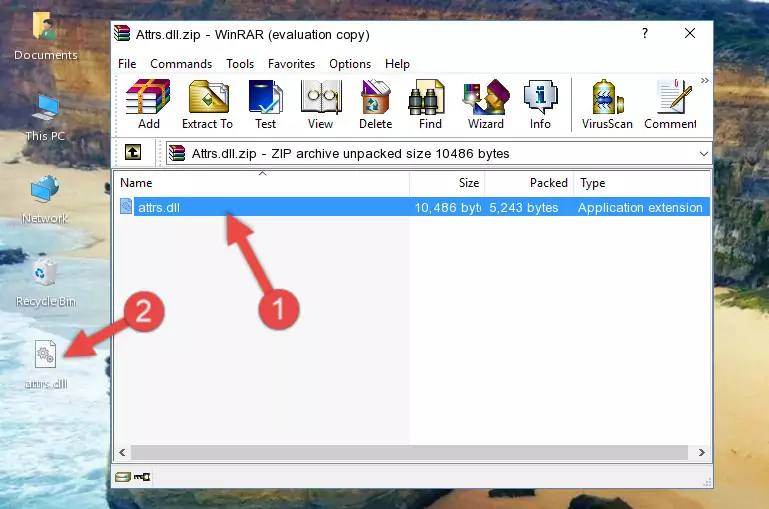The width and height of the screenshot is (769, 509).
Task: Click the scroll right arrow
Action: coord(701,452)
